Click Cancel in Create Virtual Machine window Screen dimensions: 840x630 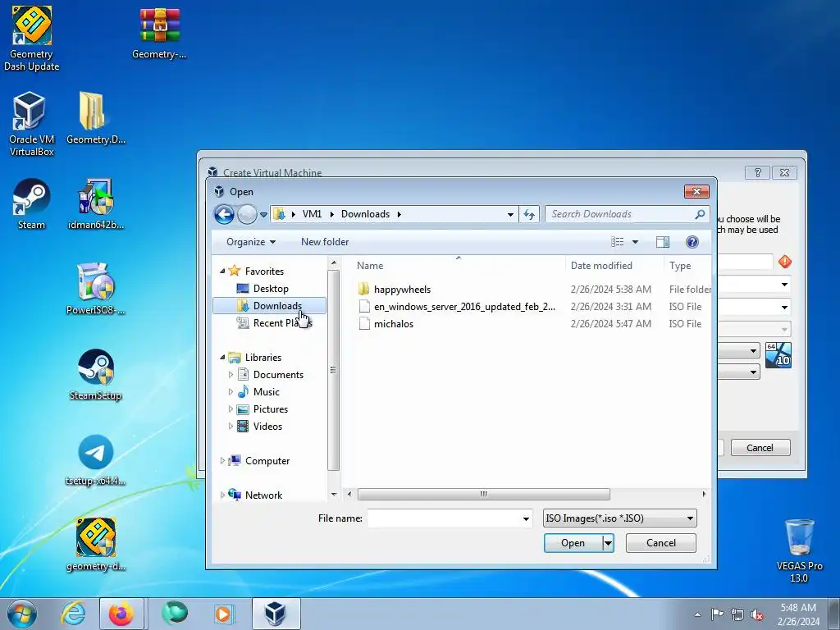pos(760,448)
